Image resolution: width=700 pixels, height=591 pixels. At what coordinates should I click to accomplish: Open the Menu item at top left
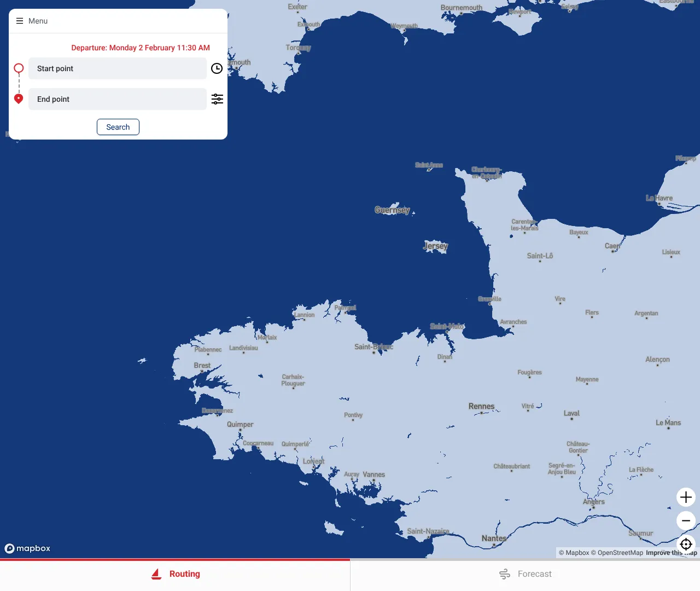tap(38, 21)
